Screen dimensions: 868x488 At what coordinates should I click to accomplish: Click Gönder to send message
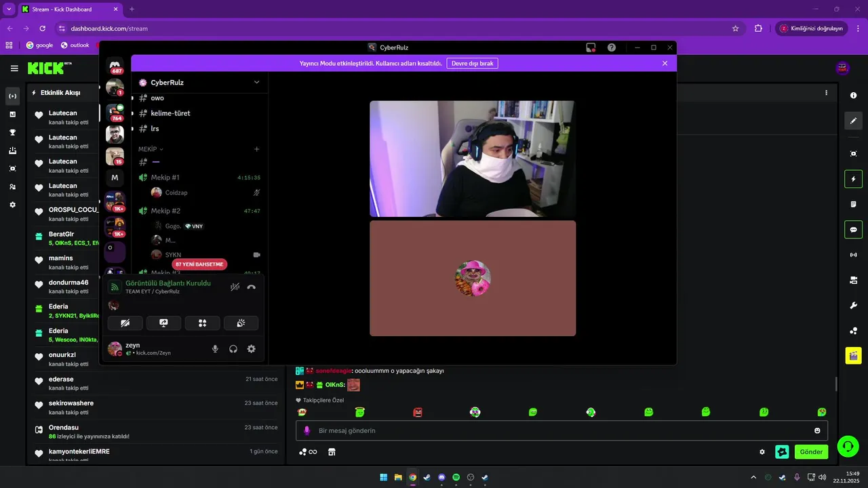(x=811, y=452)
